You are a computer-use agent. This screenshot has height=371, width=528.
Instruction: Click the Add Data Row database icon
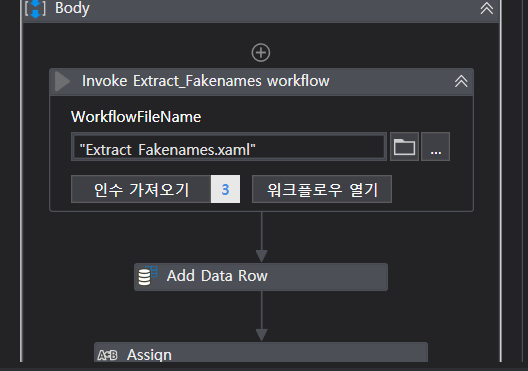point(148,276)
